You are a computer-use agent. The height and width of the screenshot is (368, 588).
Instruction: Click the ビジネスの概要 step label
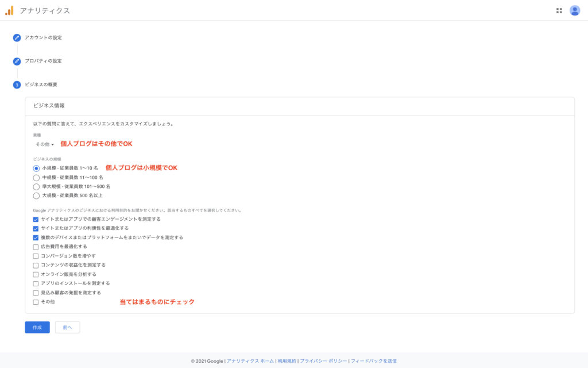coord(41,85)
